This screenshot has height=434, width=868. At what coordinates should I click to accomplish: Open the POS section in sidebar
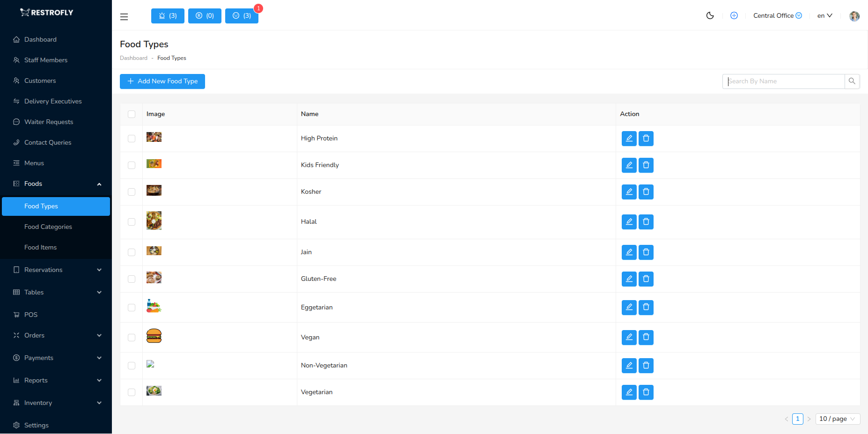coord(31,315)
